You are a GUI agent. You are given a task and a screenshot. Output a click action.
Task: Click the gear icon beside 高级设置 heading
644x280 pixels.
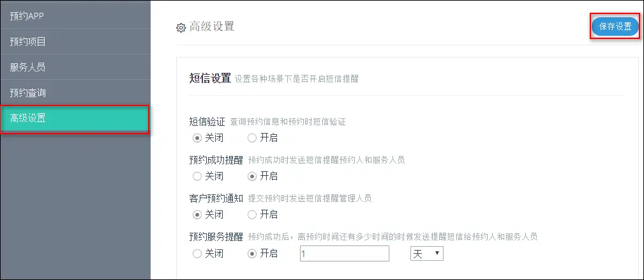coord(181,27)
